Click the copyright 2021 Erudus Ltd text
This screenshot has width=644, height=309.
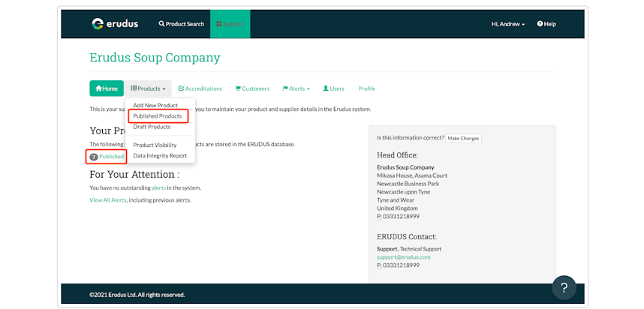[137, 295]
